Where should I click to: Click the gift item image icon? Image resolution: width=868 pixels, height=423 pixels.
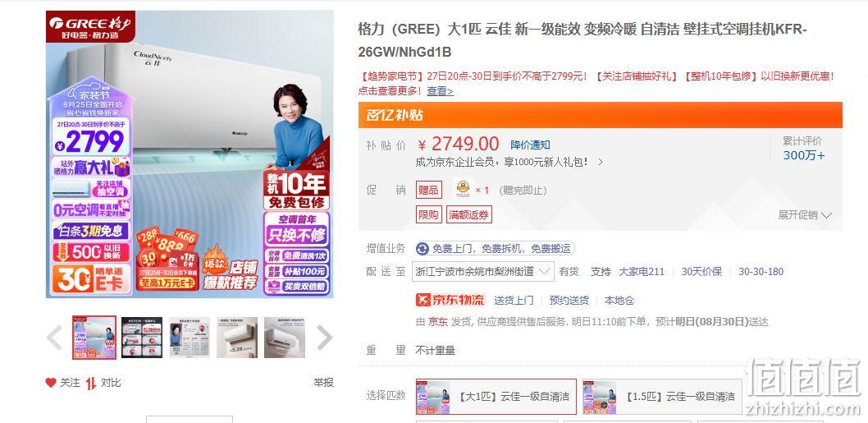[463, 189]
